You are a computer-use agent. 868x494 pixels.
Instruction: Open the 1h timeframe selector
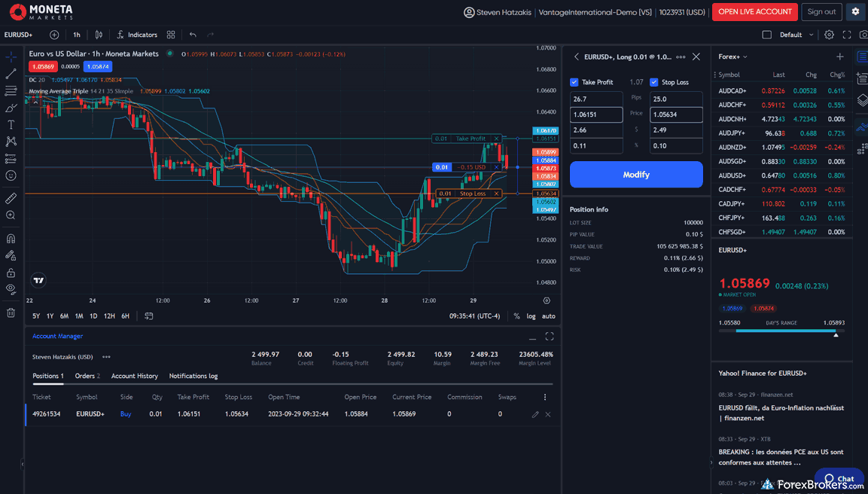(x=76, y=35)
